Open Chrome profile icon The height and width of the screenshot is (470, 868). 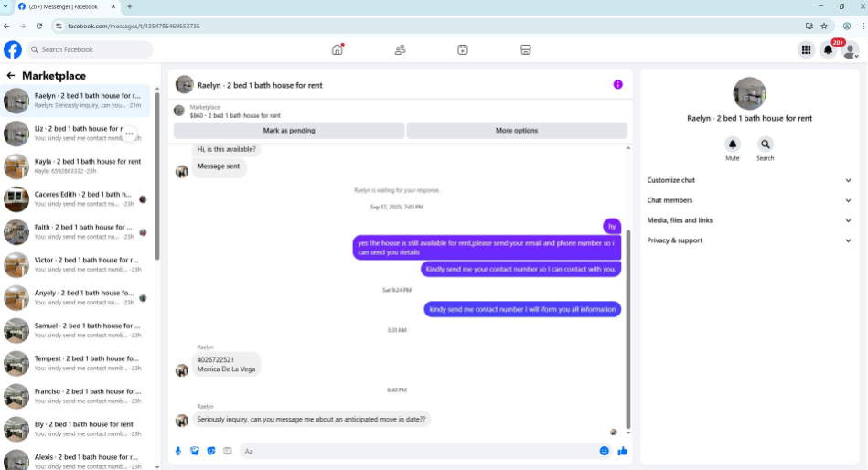click(847, 26)
